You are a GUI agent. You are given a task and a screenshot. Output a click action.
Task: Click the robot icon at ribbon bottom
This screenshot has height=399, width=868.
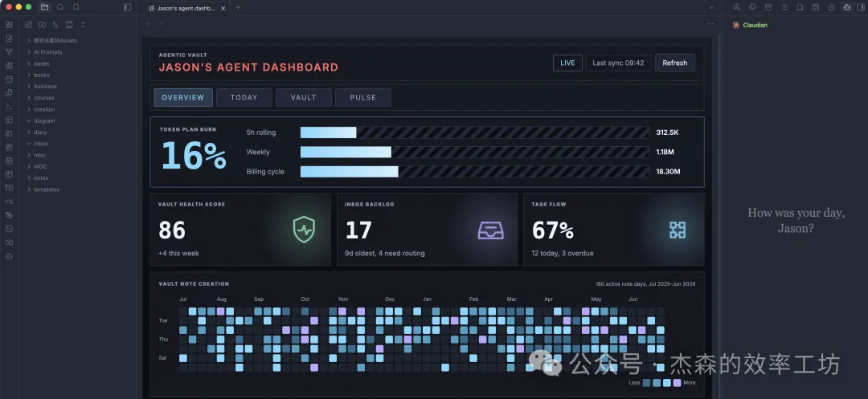point(9,256)
